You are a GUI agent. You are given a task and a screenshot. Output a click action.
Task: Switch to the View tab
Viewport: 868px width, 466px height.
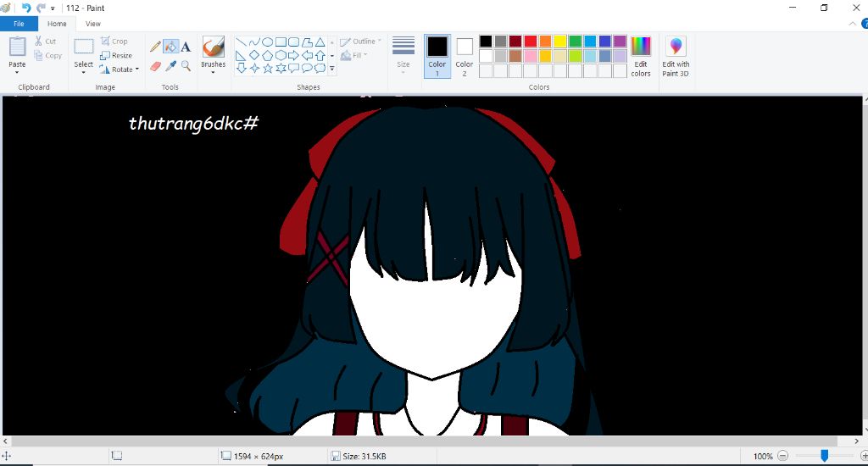[93, 24]
